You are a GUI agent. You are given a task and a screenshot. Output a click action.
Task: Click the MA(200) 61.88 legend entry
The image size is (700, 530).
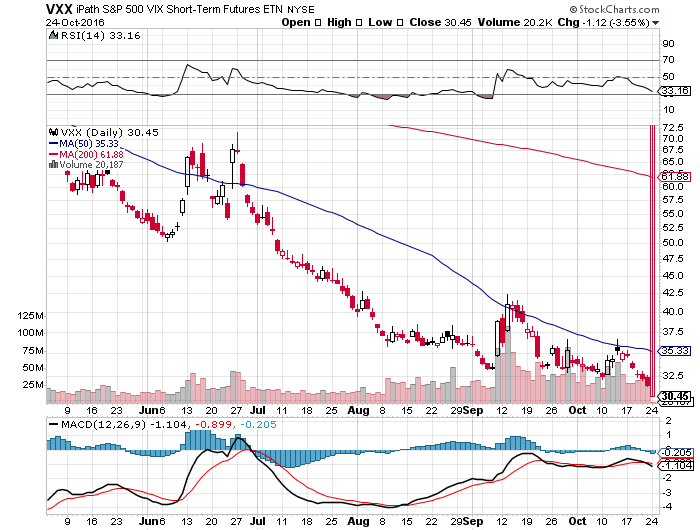click(x=91, y=154)
